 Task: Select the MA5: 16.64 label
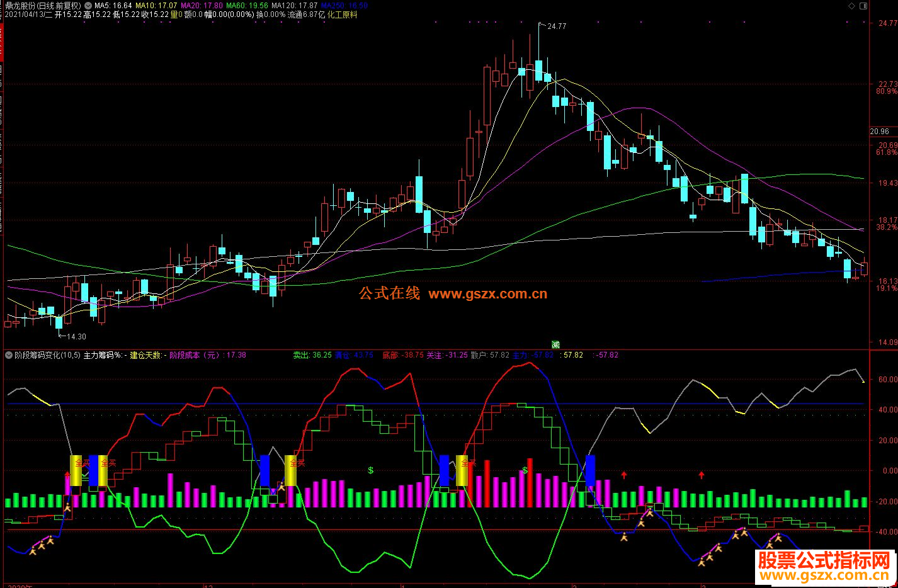coord(113,6)
